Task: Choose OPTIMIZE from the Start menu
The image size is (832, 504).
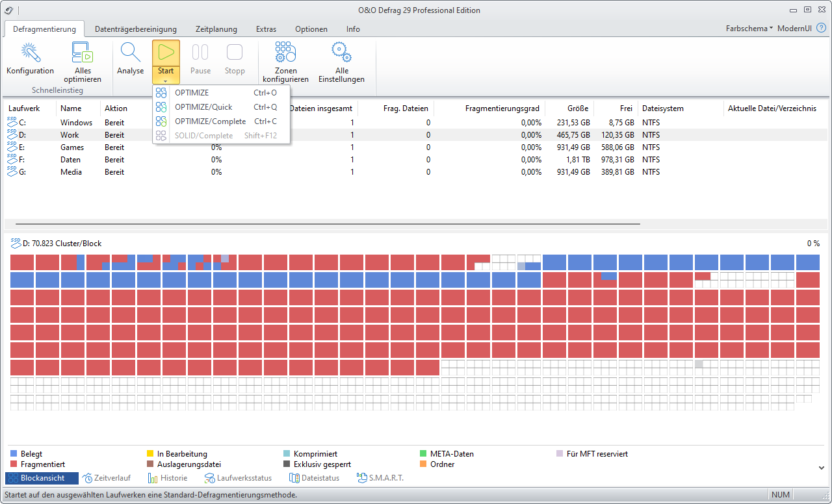Action: pyautogui.click(x=221, y=93)
